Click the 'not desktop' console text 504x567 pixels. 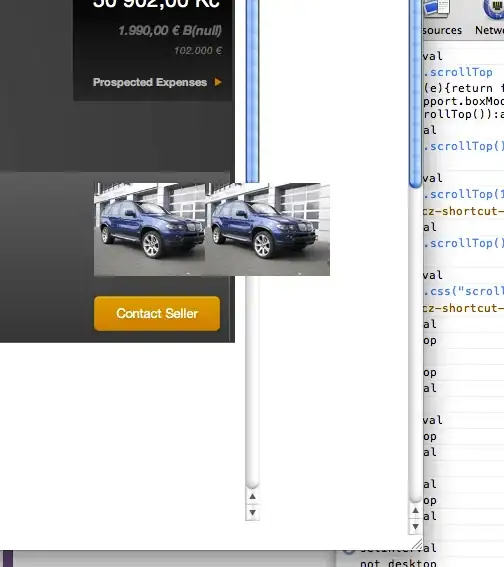click(x=398, y=563)
